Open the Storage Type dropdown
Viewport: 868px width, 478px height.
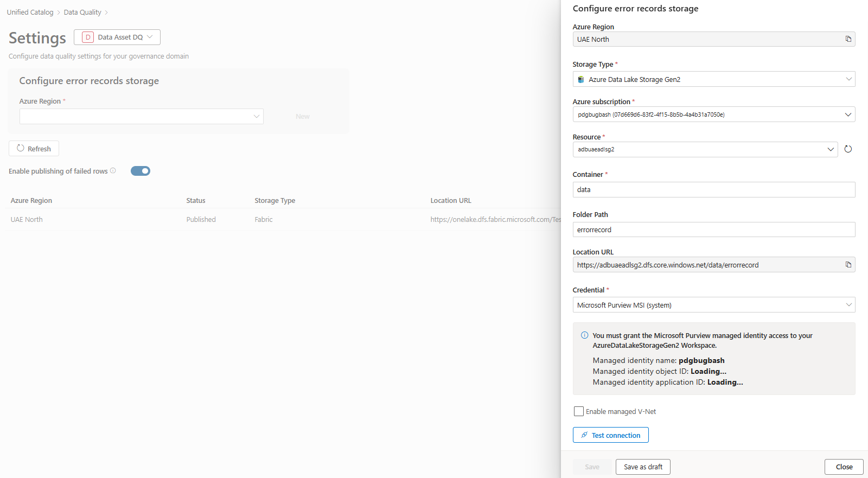click(714, 79)
